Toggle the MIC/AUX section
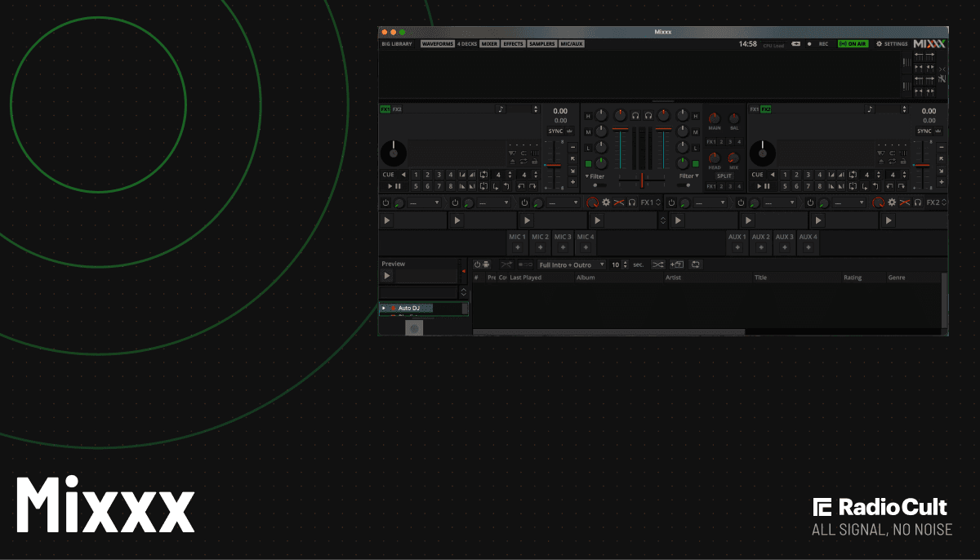 point(572,44)
